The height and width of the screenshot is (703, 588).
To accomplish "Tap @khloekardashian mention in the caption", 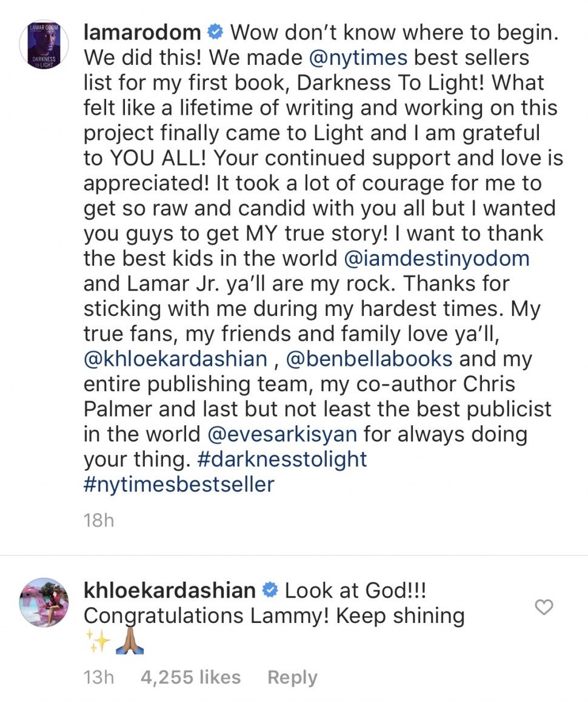I will pyautogui.click(x=175, y=359).
